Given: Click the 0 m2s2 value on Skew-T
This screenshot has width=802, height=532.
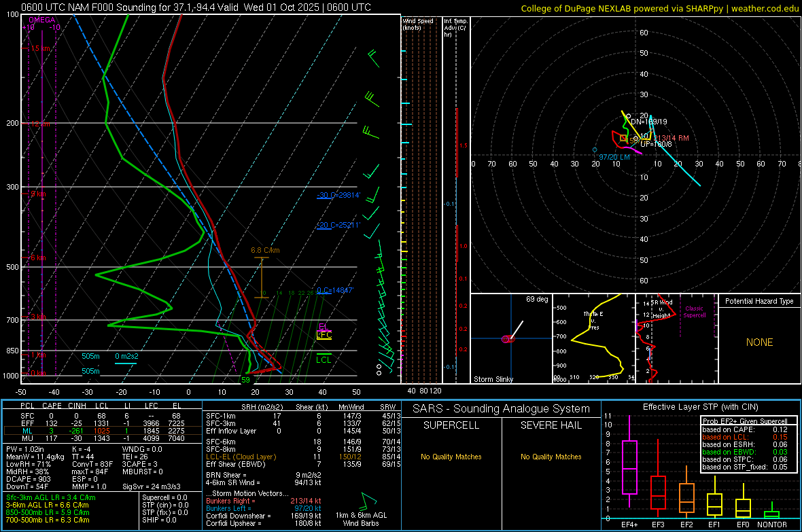Looking at the screenshot, I should pyautogui.click(x=126, y=356).
